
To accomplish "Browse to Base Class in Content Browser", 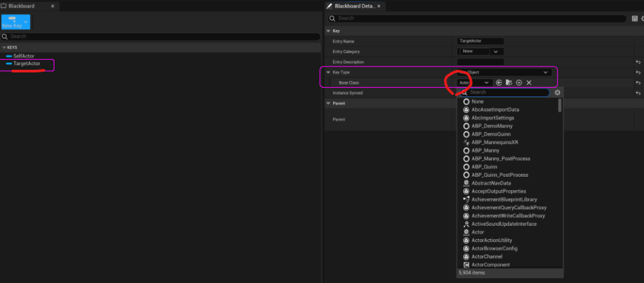I will [509, 82].
